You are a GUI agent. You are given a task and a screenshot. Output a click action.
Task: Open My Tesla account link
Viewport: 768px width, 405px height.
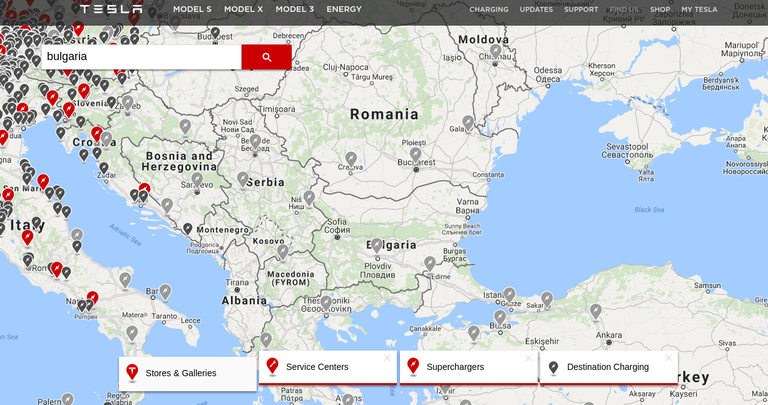pos(699,9)
